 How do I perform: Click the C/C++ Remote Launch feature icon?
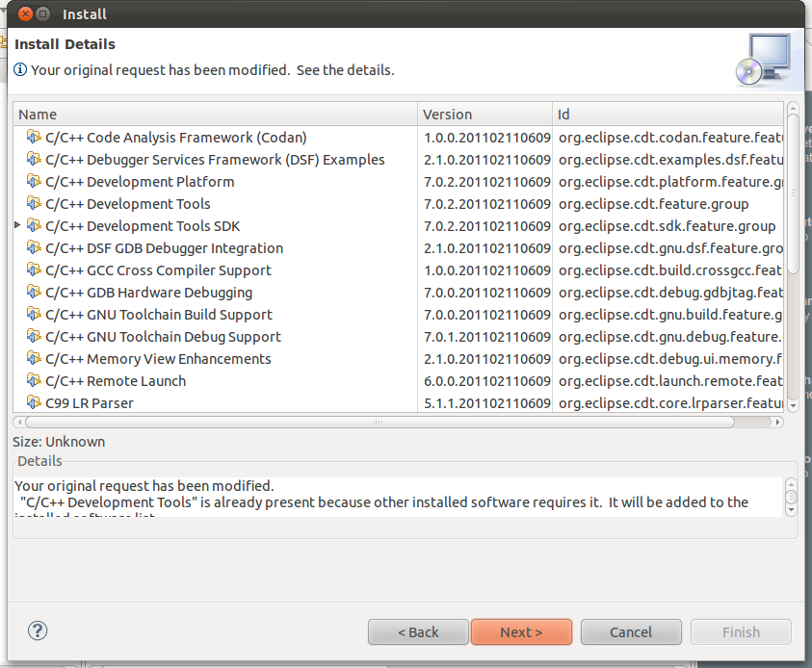[x=34, y=381]
